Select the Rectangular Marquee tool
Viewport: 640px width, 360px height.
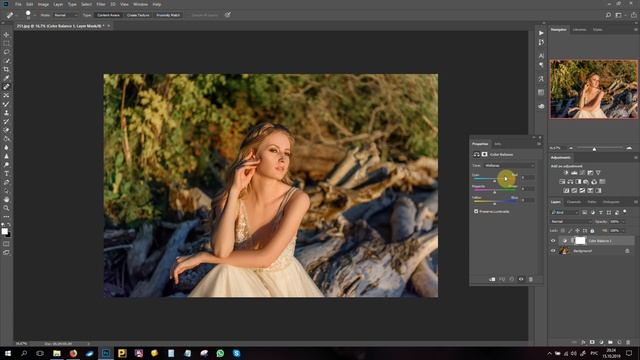[x=6, y=43]
